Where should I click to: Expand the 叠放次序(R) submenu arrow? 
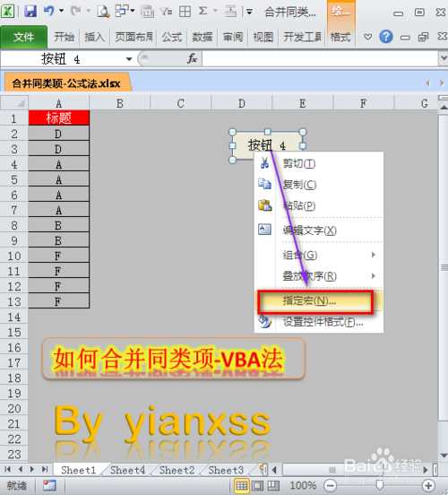point(374,276)
